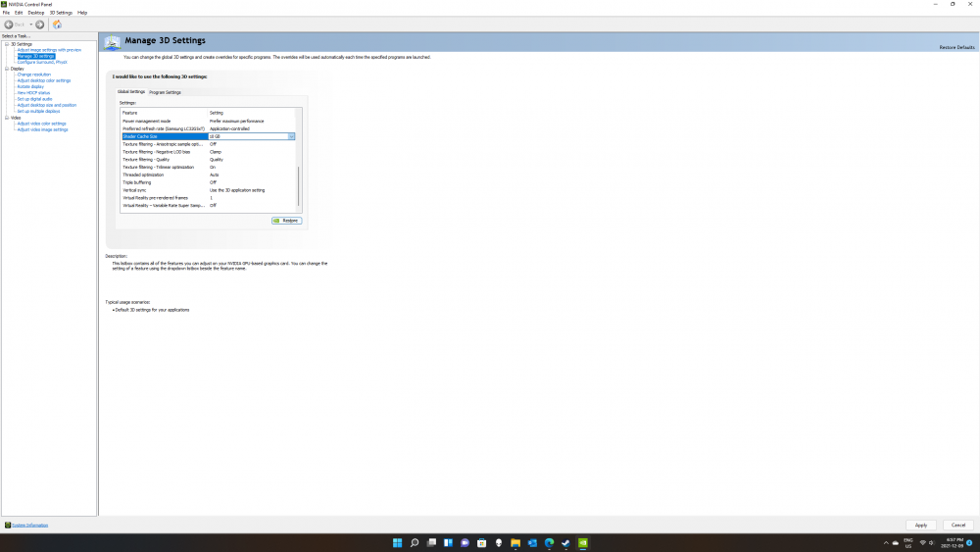The height and width of the screenshot is (552, 980).
Task: Launch Microsoft Store from the taskbar
Action: point(482,542)
